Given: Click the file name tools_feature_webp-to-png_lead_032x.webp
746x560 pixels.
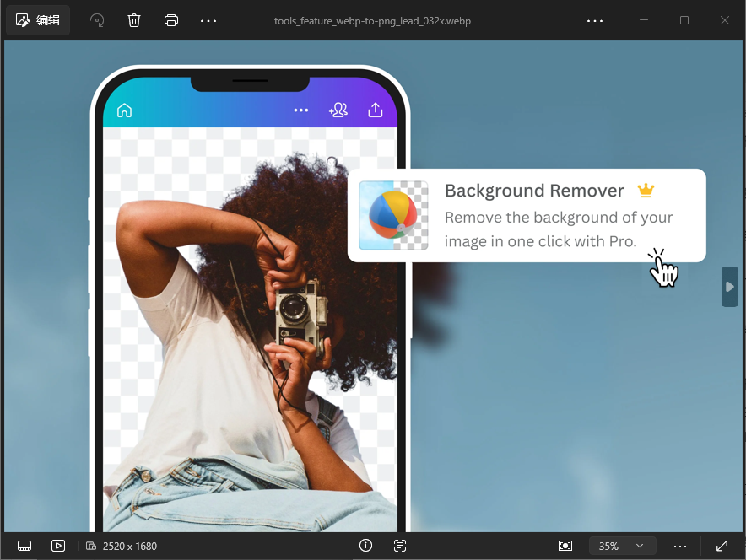Looking at the screenshot, I should point(372,21).
